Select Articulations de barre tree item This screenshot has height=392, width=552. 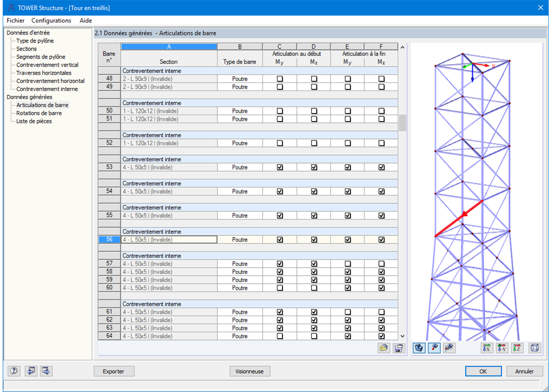42,105
